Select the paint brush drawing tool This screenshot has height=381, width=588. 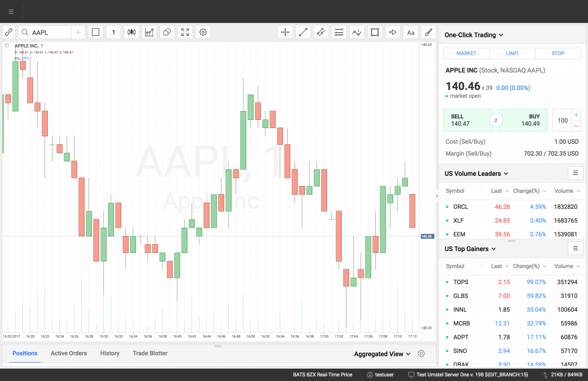click(x=429, y=32)
